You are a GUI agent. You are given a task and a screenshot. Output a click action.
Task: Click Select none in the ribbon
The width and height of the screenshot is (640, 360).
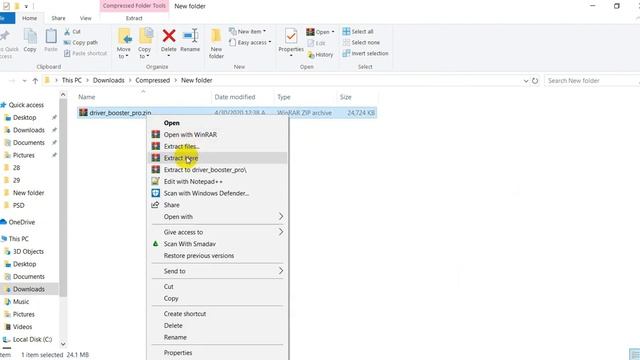(x=361, y=42)
